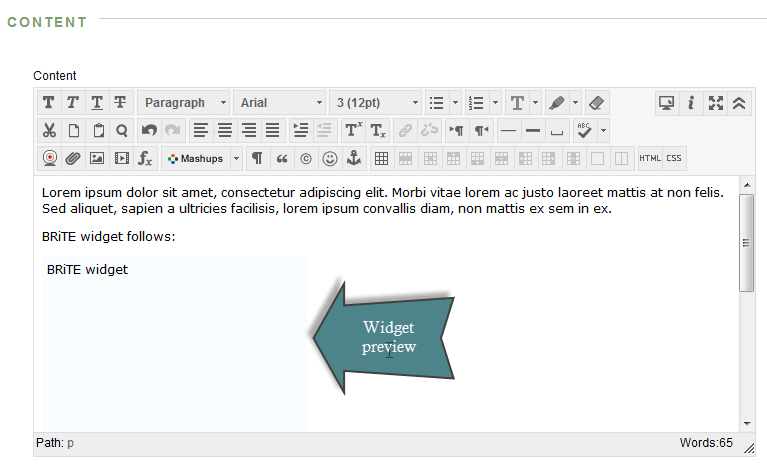Image resolution: width=767 pixels, height=471 pixels.
Task: Increase paragraph indent
Action: (x=300, y=131)
